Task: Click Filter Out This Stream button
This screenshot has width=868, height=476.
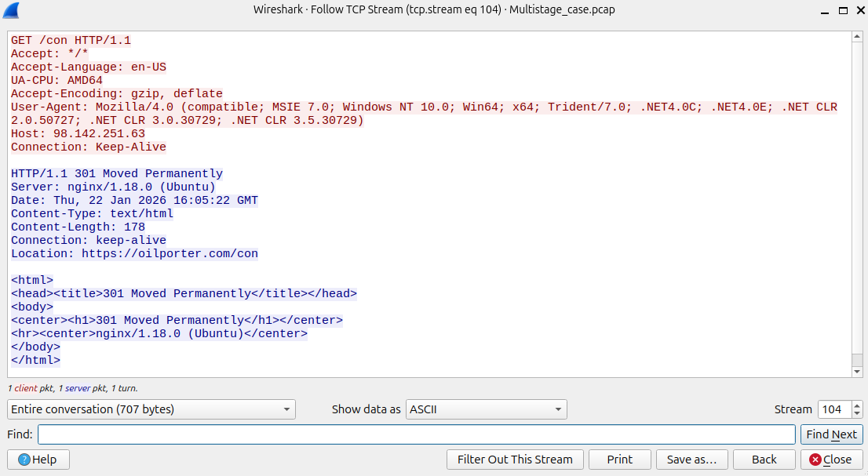Action: (515, 460)
